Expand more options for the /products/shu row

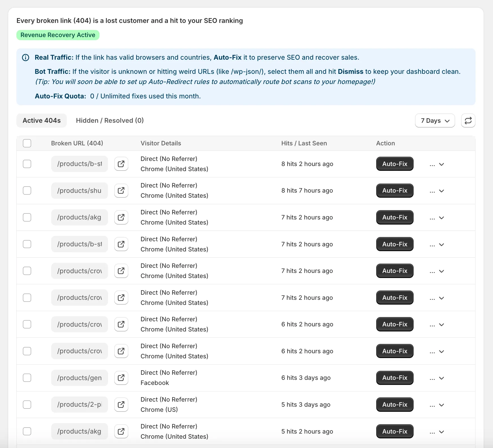(x=437, y=191)
